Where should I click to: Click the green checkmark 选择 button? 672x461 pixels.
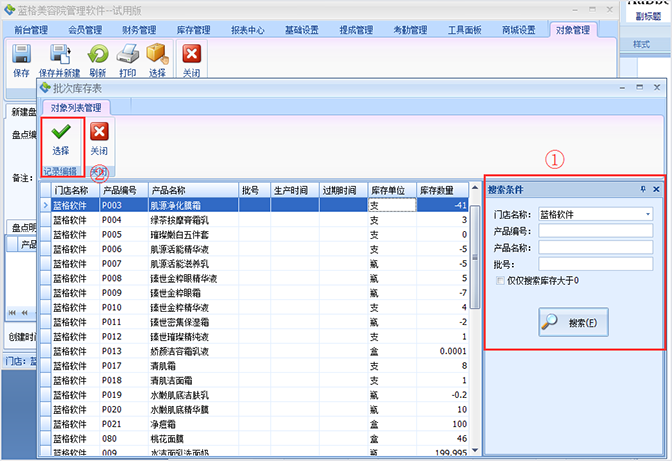tap(61, 141)
